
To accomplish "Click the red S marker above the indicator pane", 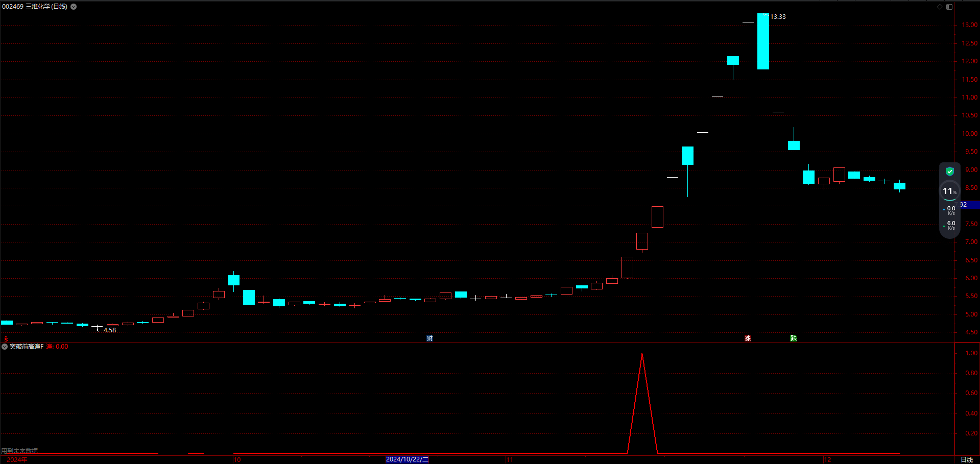I will (6, 338).
